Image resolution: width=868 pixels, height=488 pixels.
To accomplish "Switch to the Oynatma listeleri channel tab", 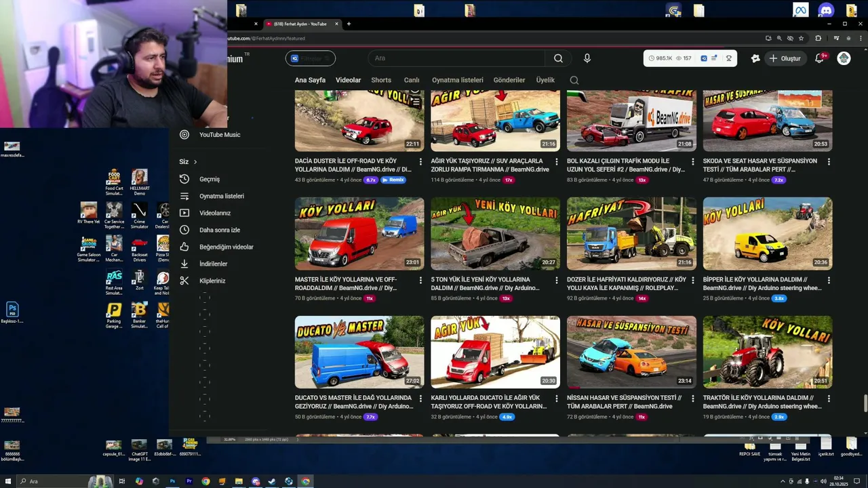I will (x=458, y=80).
